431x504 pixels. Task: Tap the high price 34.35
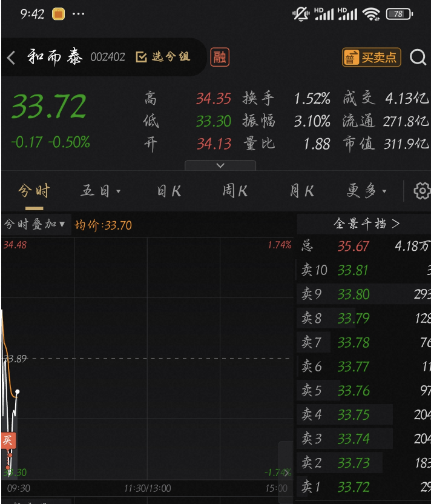pos(214,99)
